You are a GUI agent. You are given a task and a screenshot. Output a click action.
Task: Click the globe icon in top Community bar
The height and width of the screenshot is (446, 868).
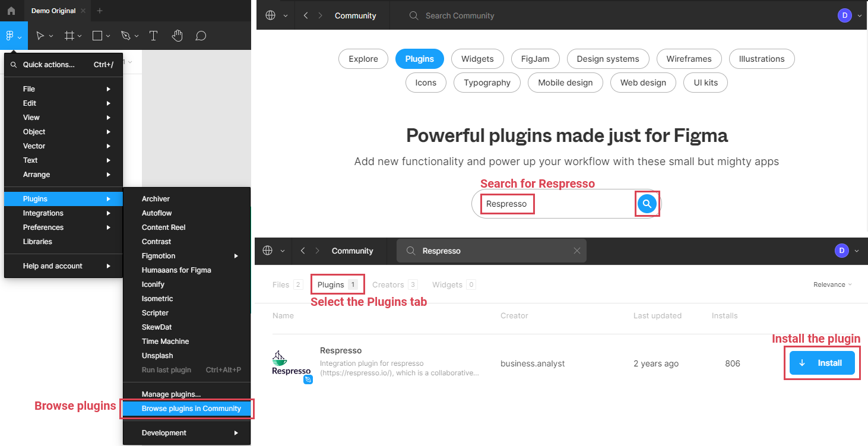[x=271, y=15]
